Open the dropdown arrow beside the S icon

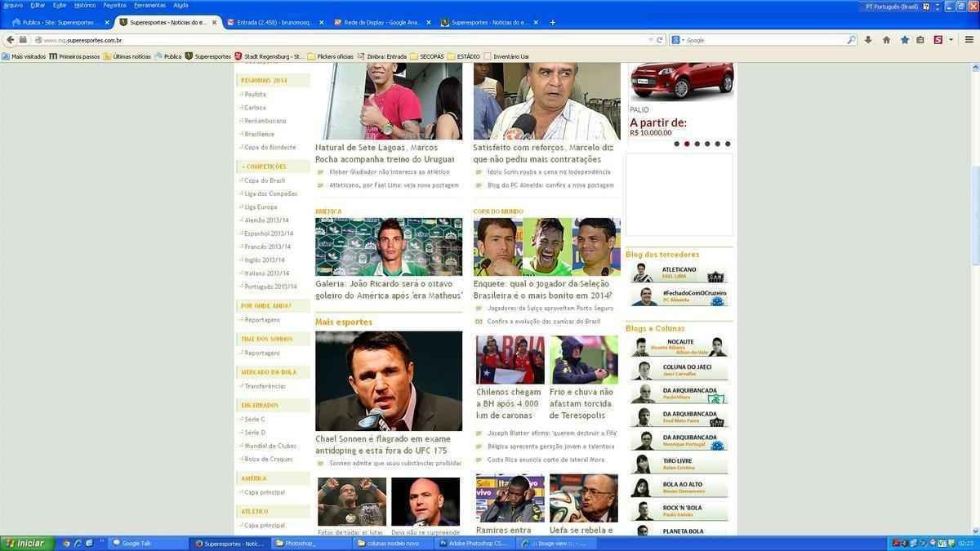point(951,40)
